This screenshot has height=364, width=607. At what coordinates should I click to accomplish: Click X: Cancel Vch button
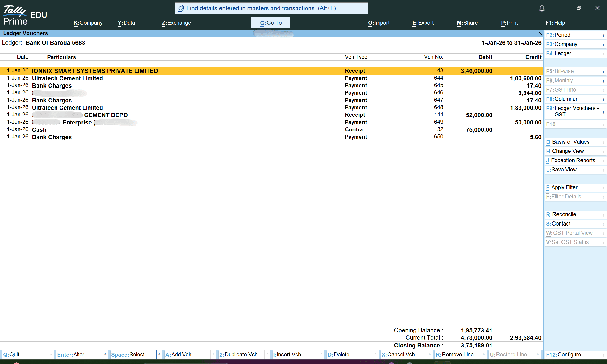click(404, 355)
